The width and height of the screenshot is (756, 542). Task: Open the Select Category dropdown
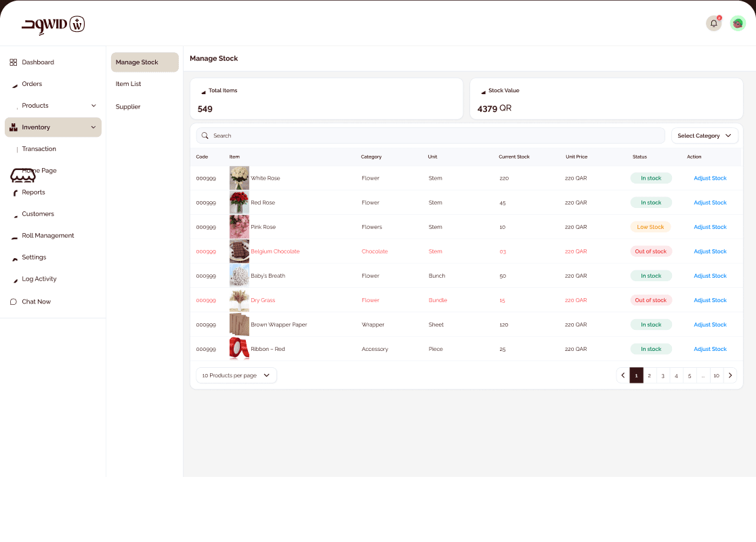(704, 135)
